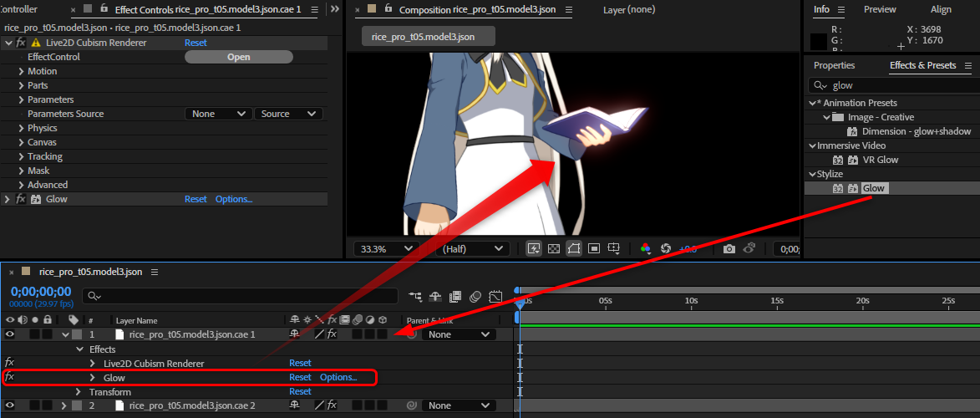
Task: Click lock icon on Composition panel tab
Action: (x=388, y=8)
